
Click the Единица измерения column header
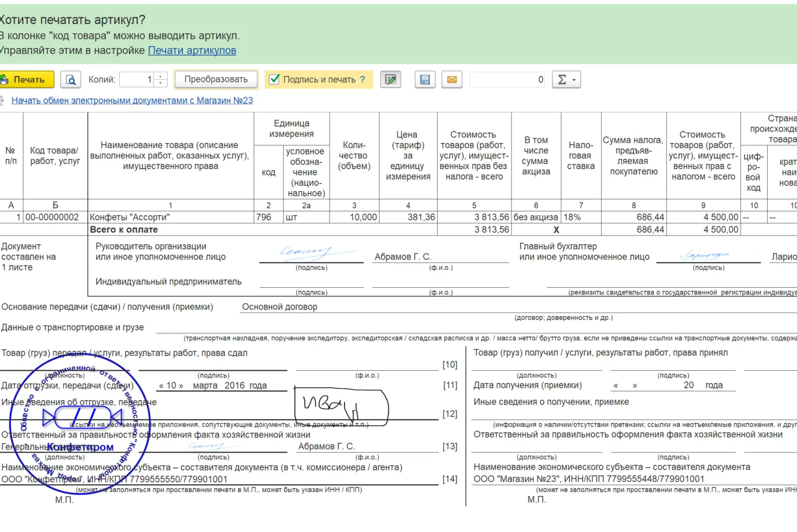point(292,129)
